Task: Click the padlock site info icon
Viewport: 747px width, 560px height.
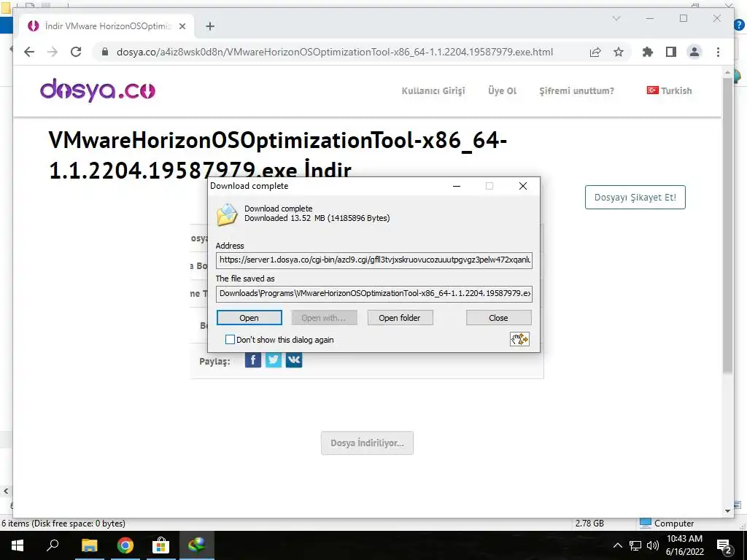Action: pos(105,52)
